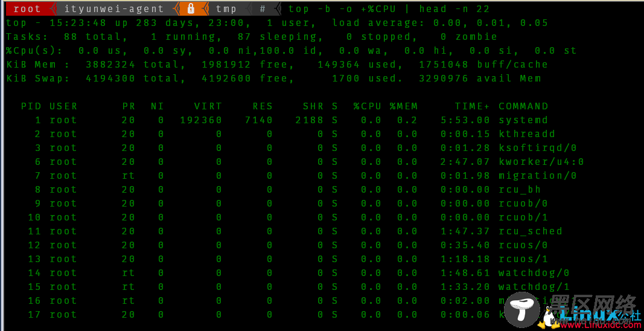644x331 pixels.
Task: Click the 'kthreadd' process name
Action: click(x=527, y=134)
